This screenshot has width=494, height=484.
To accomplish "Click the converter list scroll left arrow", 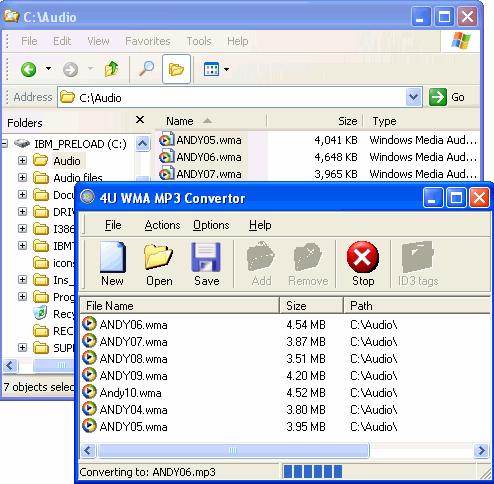I will point(88,450).
